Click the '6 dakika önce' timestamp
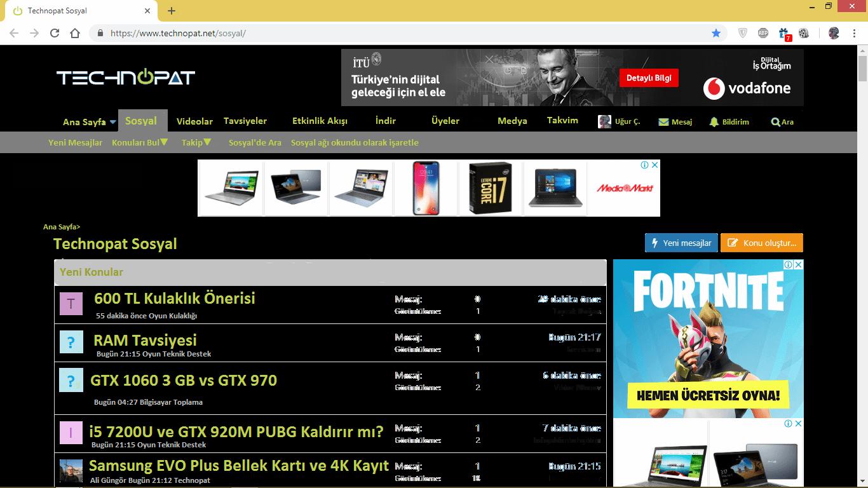This screenshot has height=488, width=868. [x=572, y=376]
